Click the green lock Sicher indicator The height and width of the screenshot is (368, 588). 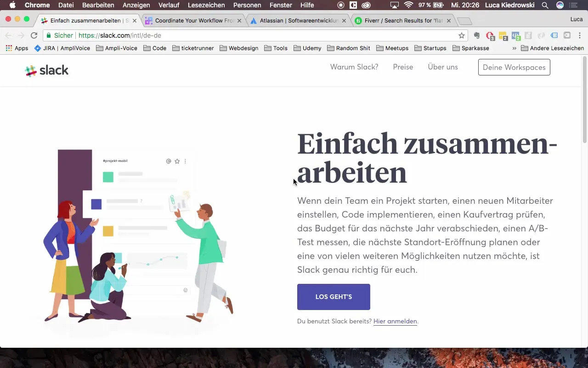coord(59,35)
